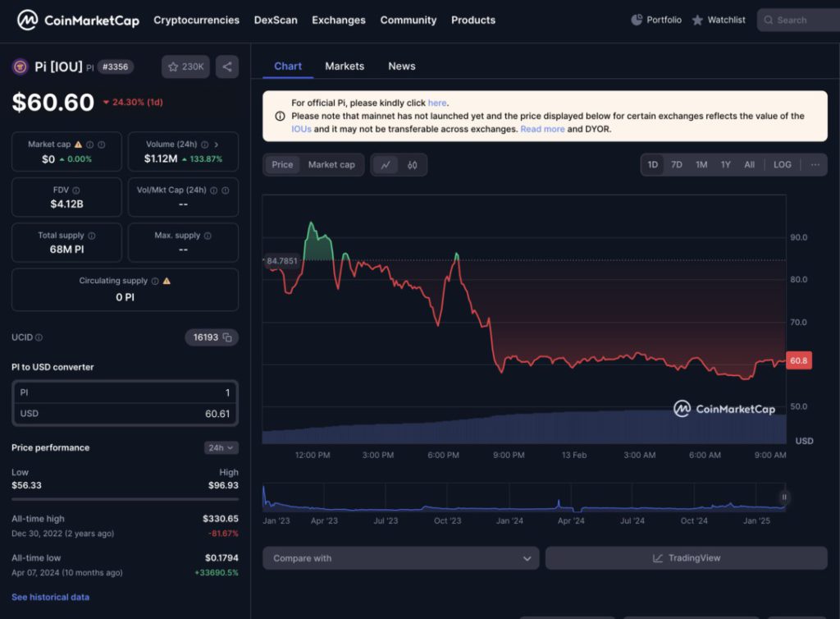Click the 60.8 current price marker
Image resolution: width=840 pixels, height=619 pixels.
pos(799,360)
